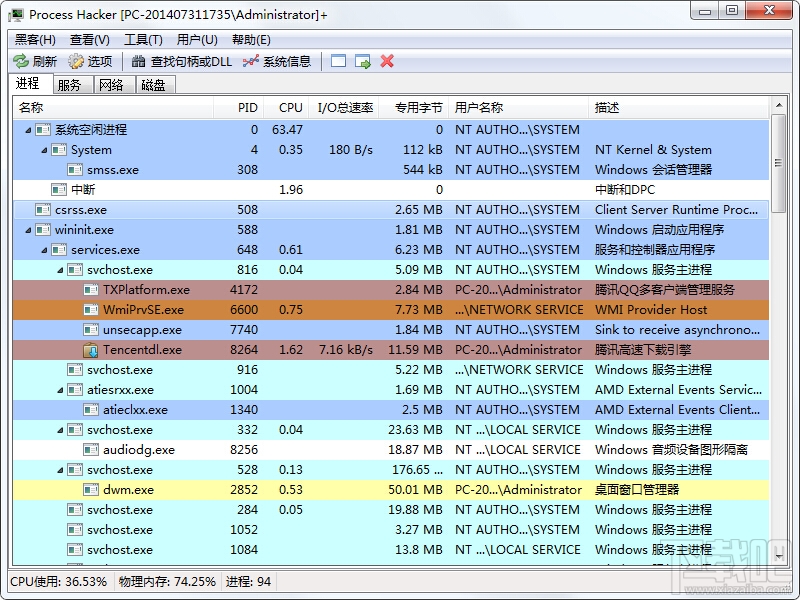Select the svchost.exe PID 284 row
Screen dimensions: 800x600
(x=391, y=510)
